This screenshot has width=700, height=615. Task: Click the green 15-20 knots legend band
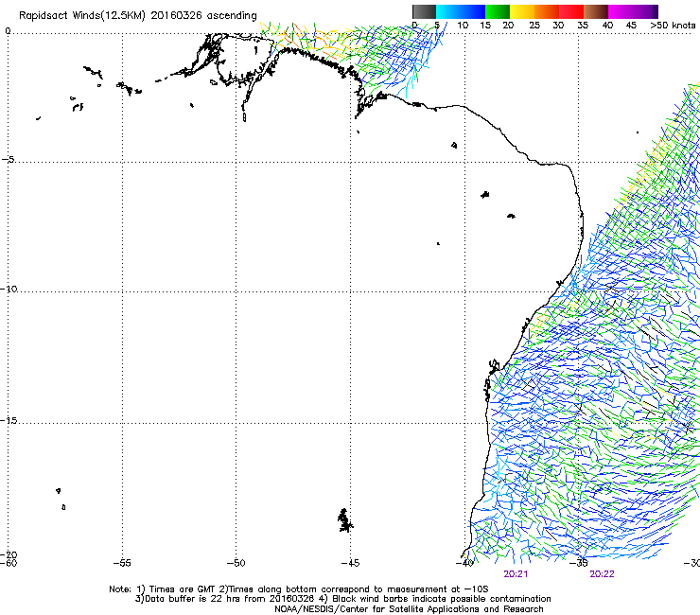coord(498,11)
